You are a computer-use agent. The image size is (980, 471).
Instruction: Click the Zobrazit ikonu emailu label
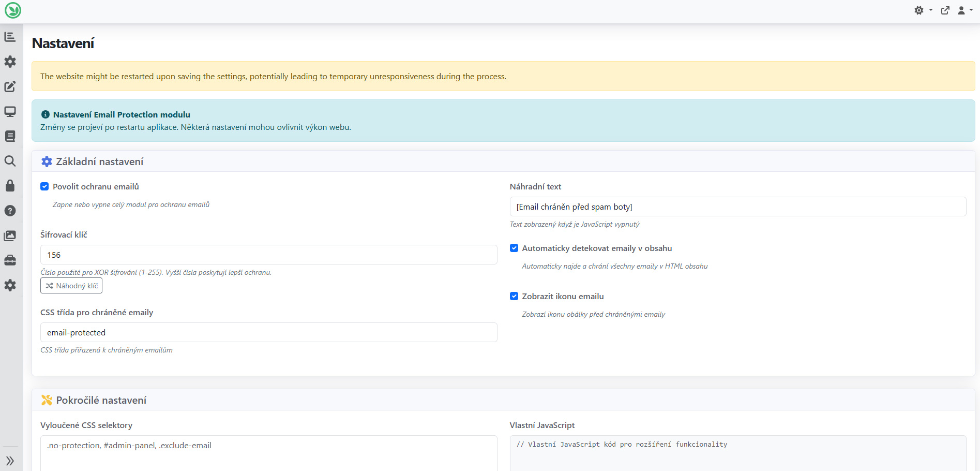(x=563, y=296)
